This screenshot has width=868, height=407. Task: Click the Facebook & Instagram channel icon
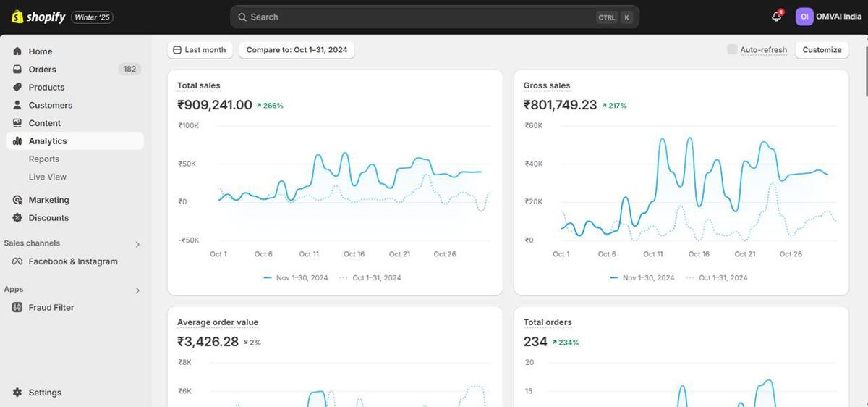click(17, 261)
